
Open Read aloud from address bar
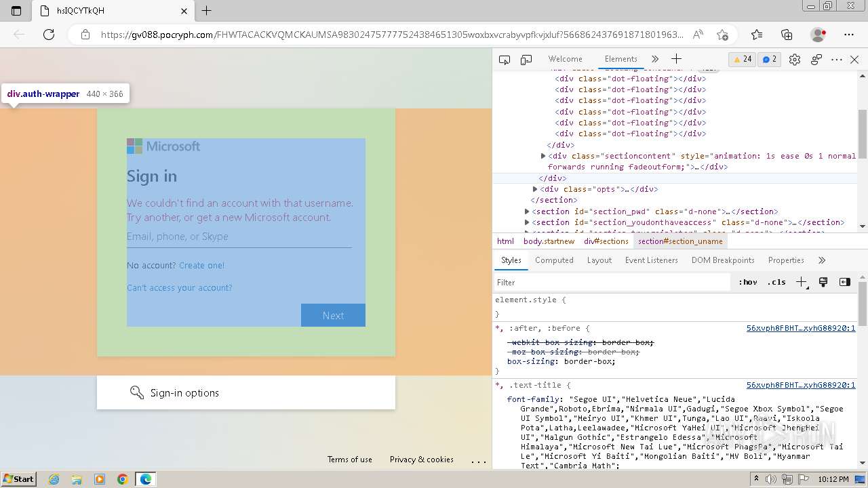tap(698, 35)
